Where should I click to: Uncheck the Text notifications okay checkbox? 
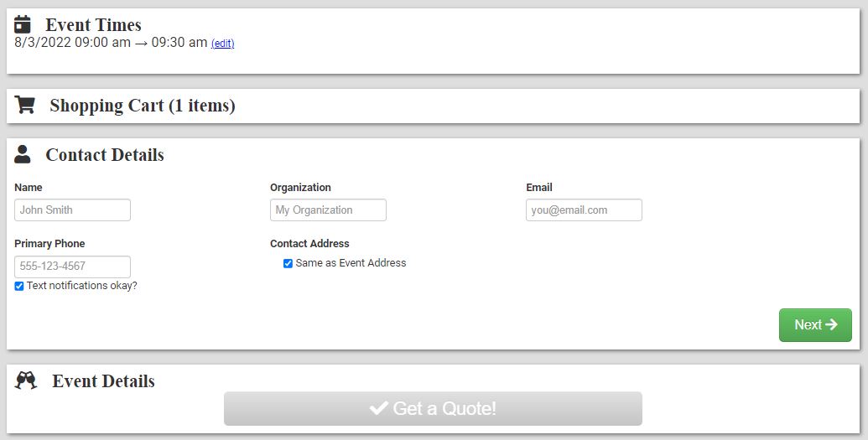coord(19,286)
